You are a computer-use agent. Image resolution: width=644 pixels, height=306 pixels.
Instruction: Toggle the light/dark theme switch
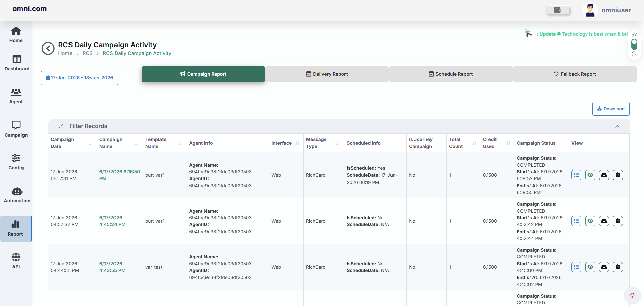pos(634,44)
